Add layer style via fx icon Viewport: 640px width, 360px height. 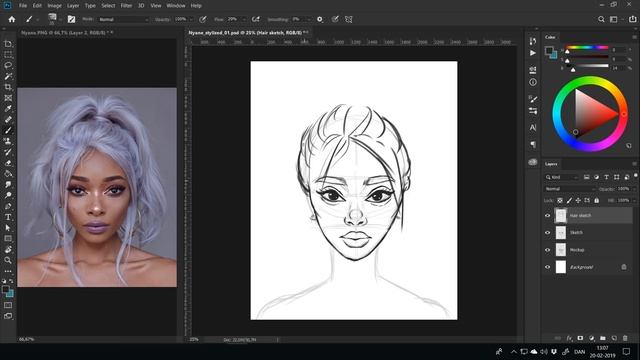click(569, 338)
